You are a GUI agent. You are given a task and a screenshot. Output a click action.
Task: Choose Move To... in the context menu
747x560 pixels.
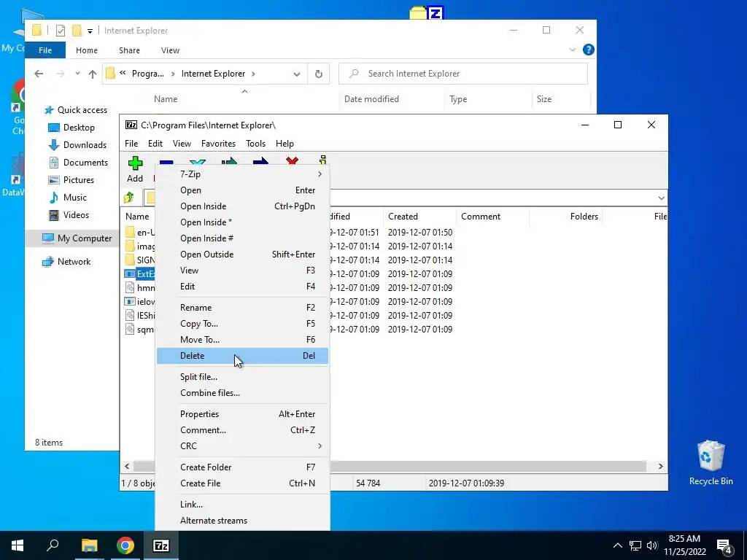coord(242,340)
